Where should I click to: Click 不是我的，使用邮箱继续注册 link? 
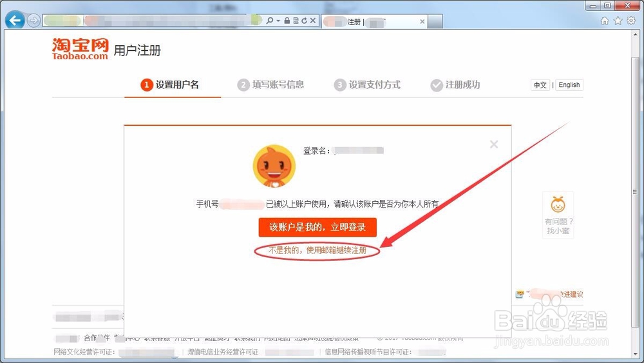click(x=317, y=250)
